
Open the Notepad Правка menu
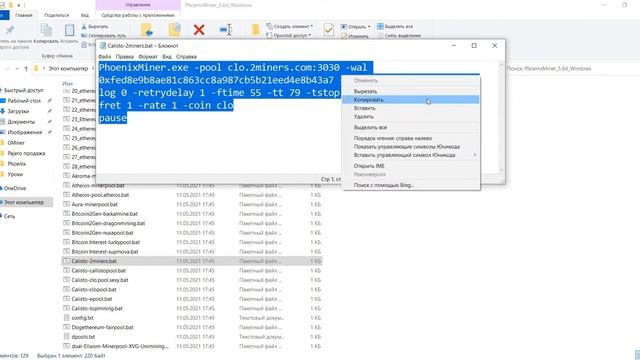124,57
